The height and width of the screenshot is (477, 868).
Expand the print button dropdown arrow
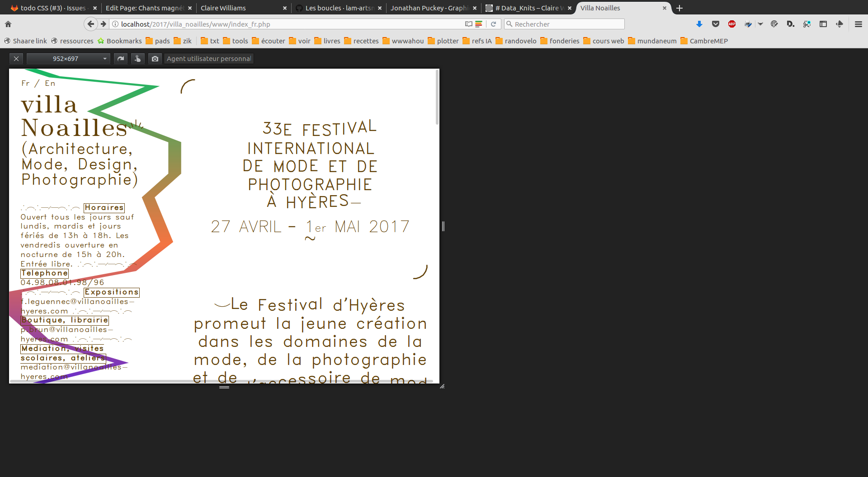click(x=760, y=24)
